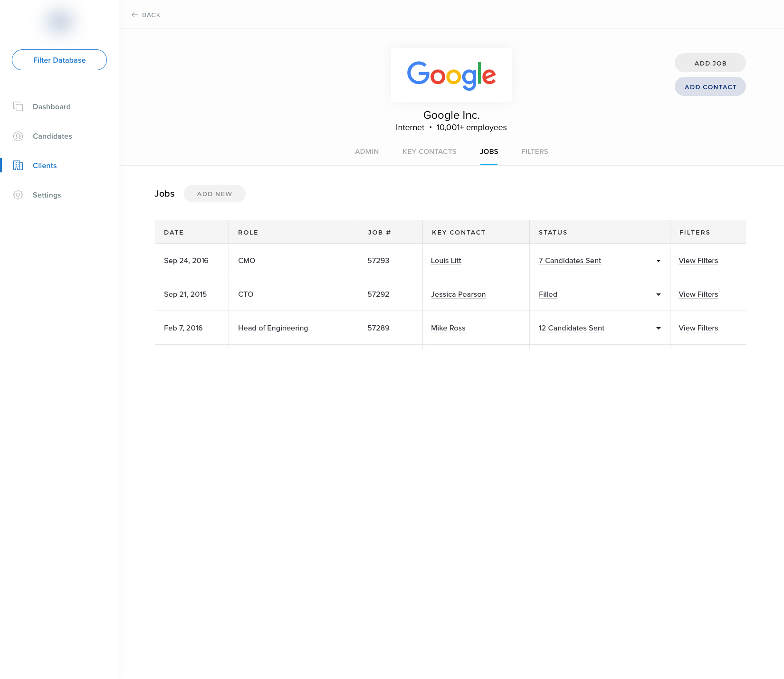784x679 pixels.
Task: Click 7 Candidates Sent status
Action: 570,261
